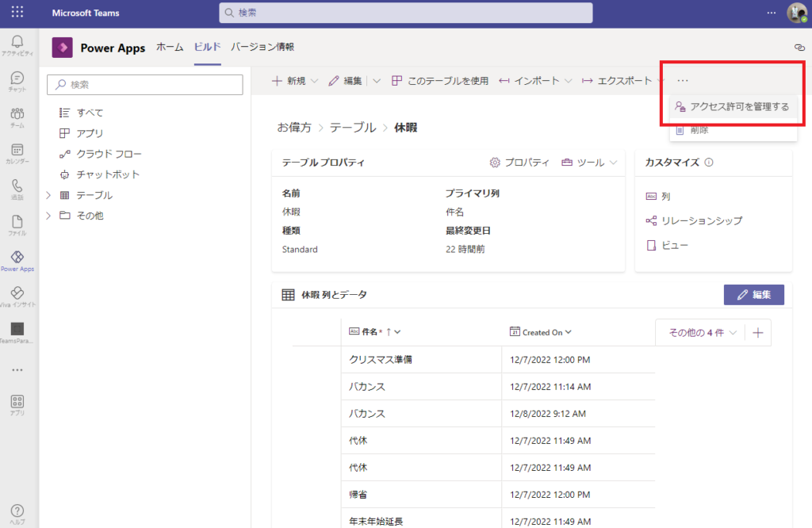Open リレーションシップ in Customize panel
The width and height of the screenshot is (812, 528).
click(x=694, y=220)
